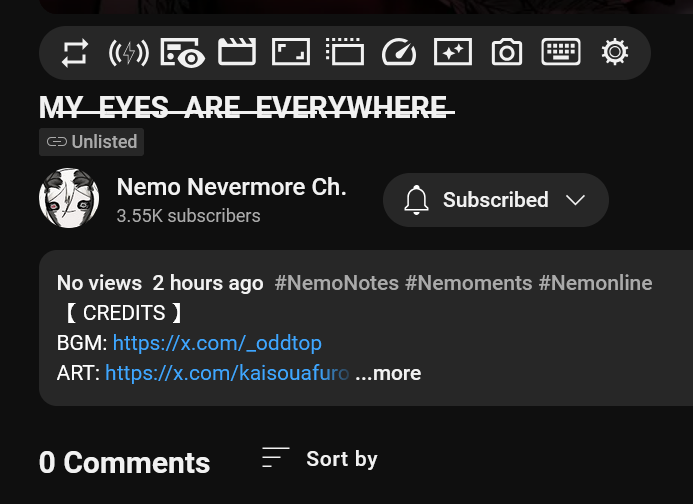Image resolution: width=693 pixels, height=504 pixels.
Task: Expand description with ...more
Action: tap(388, 374)
